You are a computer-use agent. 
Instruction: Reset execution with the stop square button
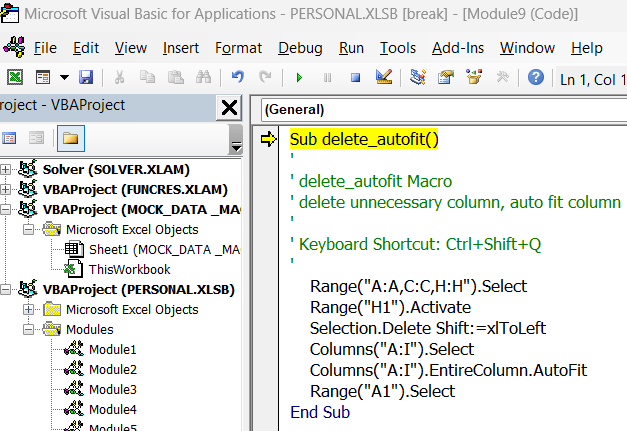click(x=354, y=77)
